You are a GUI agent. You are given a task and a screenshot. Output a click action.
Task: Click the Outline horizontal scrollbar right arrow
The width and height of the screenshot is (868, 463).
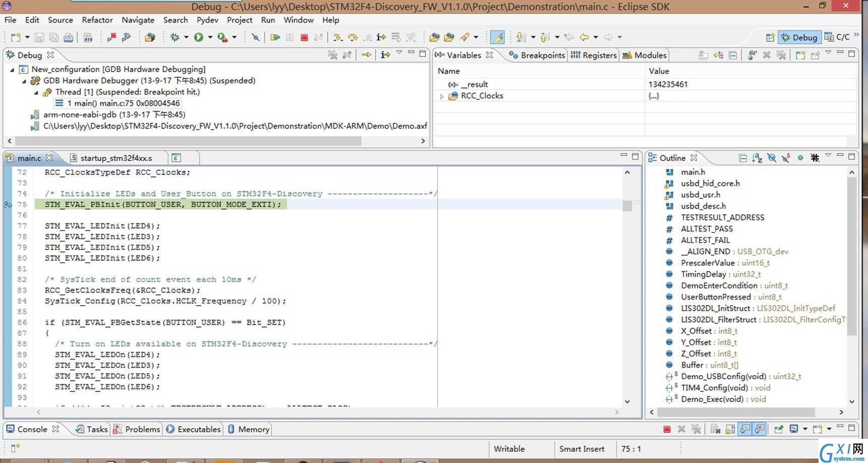click(x=841, y=412)
